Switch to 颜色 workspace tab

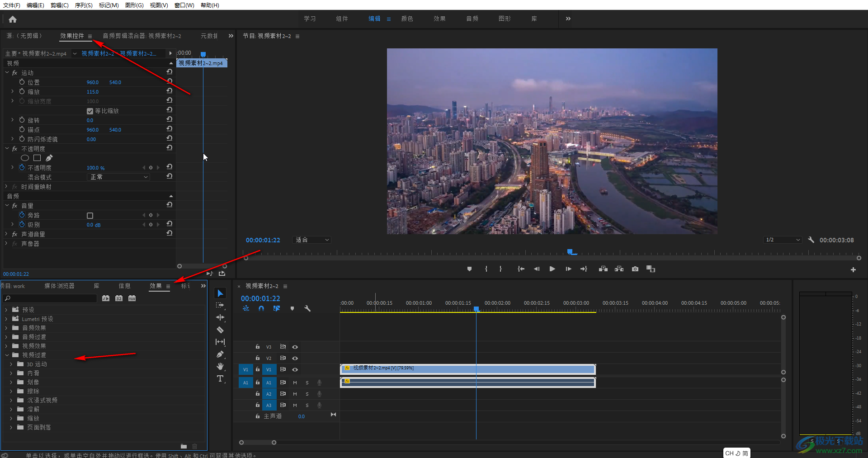407,19
